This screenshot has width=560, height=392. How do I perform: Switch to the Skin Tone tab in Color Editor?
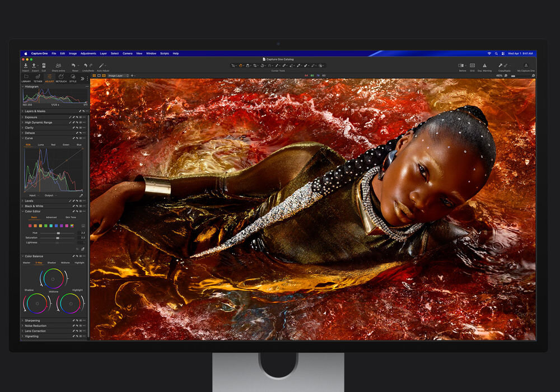71,217
